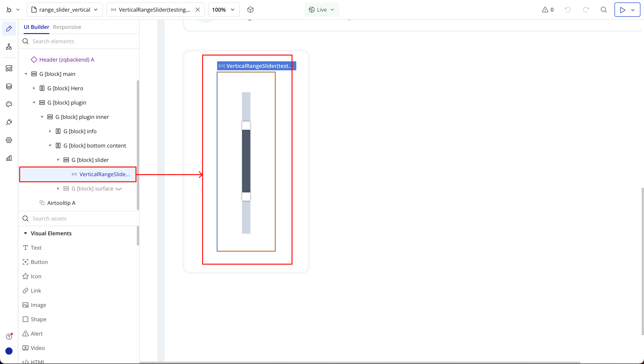Click the search magnifier in top bar
Viewport: 644px width, 364px height.
coord(603,10)
